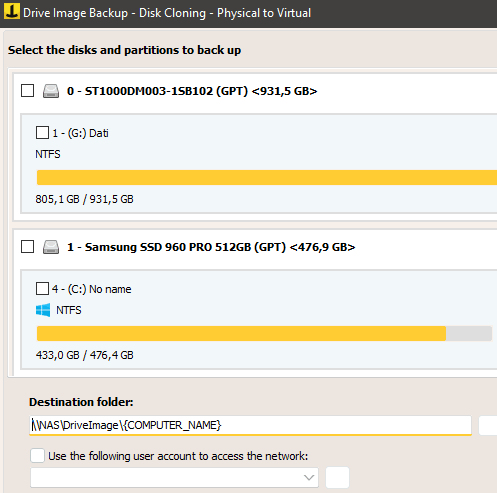Click the dropdown arrow of the account combo box
Image resolution: width=497 pixels, height=493 pixels.
click(309, 478)
